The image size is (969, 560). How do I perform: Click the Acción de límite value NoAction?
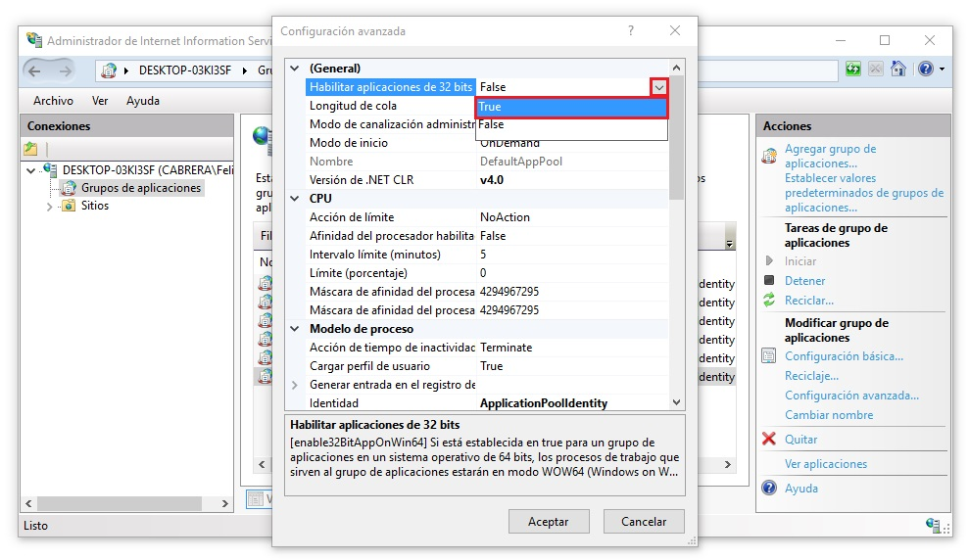505,217
